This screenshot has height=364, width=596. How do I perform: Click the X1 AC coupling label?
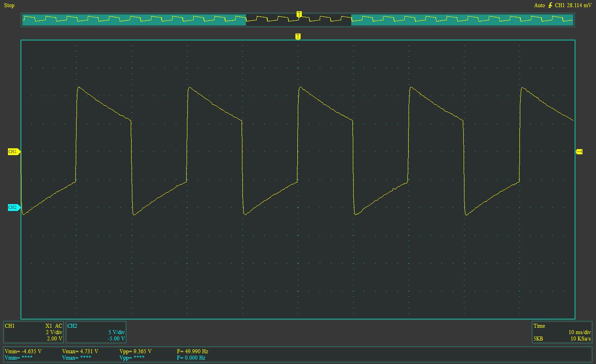click(x=54, y=326)
